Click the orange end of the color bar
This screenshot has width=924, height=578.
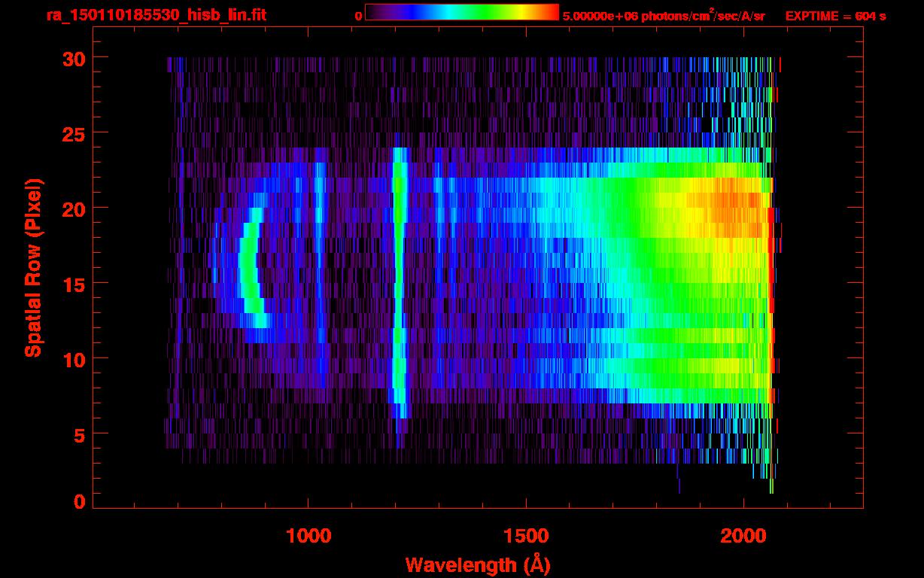click(x=546, y=12)
